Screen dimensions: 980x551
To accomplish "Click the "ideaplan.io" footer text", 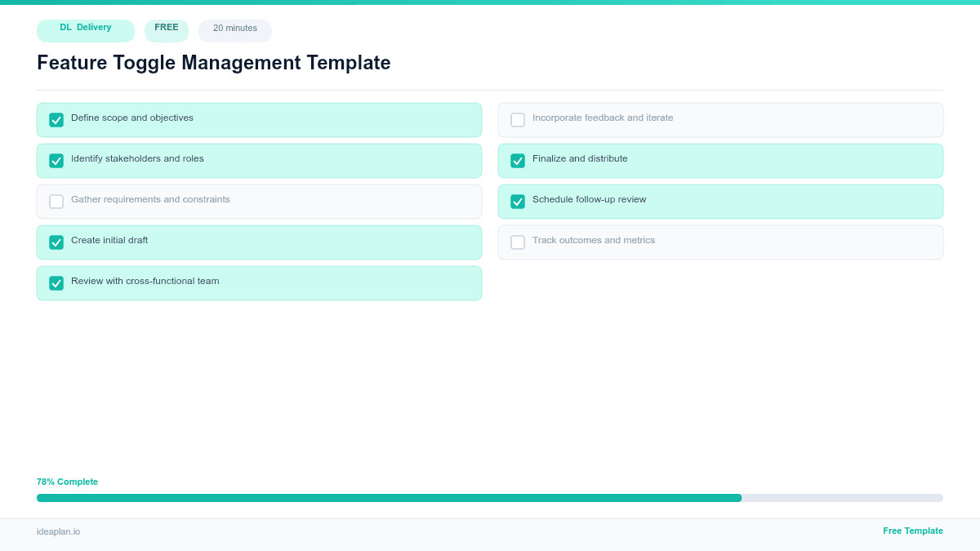I will click(58, 531).
